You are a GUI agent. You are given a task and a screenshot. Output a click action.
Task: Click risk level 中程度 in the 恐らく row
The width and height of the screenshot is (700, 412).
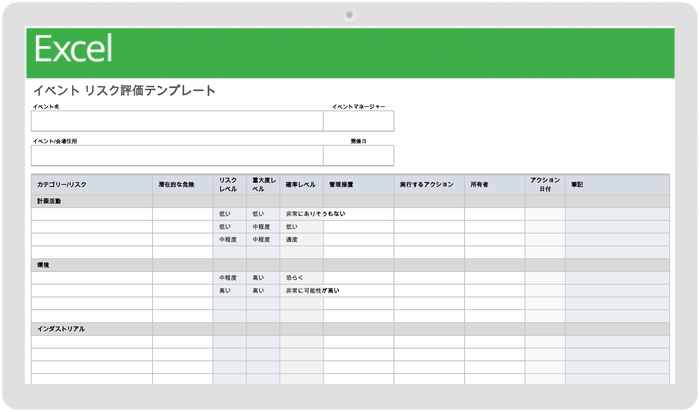tap(228, 278)
